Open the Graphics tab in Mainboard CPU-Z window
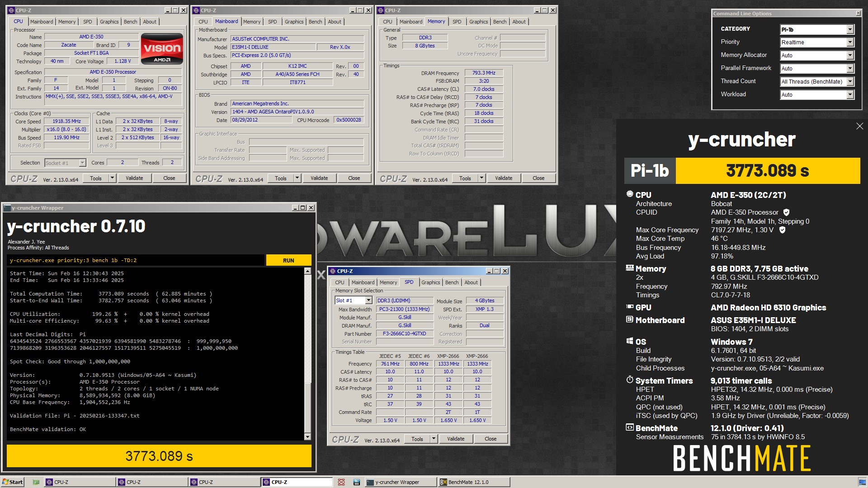868x488 pixels. click(294, 22)
